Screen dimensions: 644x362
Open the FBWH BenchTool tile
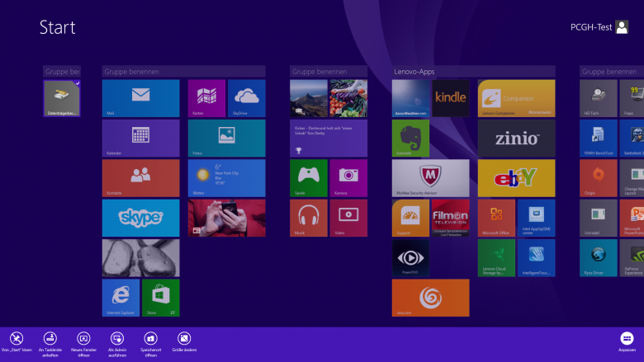[x=599, y=139]
